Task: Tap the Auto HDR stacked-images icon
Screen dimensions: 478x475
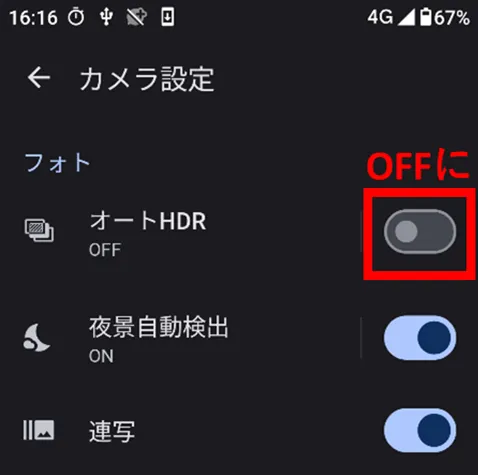Action: tap(39, 230)
